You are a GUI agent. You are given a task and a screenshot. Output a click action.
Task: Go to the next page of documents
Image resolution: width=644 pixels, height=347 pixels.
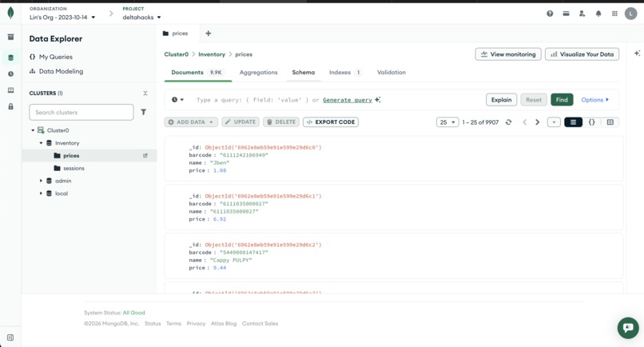(x=537, y=122)
